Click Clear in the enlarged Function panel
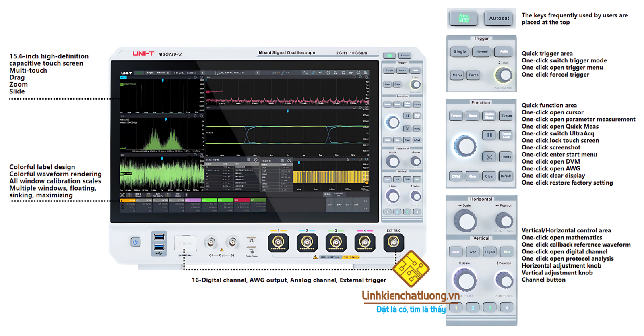The height and width of the screenshot is (336, 644). [x=489, y=176]
